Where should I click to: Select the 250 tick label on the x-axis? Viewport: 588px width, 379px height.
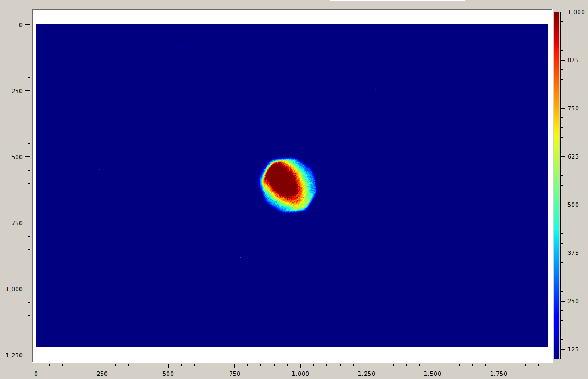(x=102, y=374)
